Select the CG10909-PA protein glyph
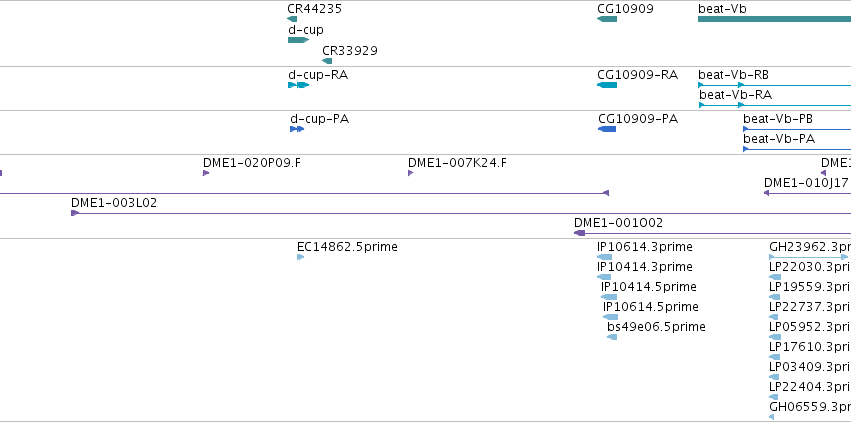The height and width of the screenshot is (422, 851). (x=607, y=129)
